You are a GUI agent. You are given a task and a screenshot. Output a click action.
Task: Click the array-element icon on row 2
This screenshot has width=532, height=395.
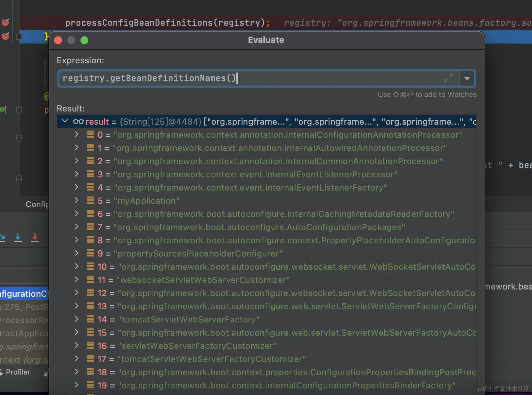[x=90, y=161]
